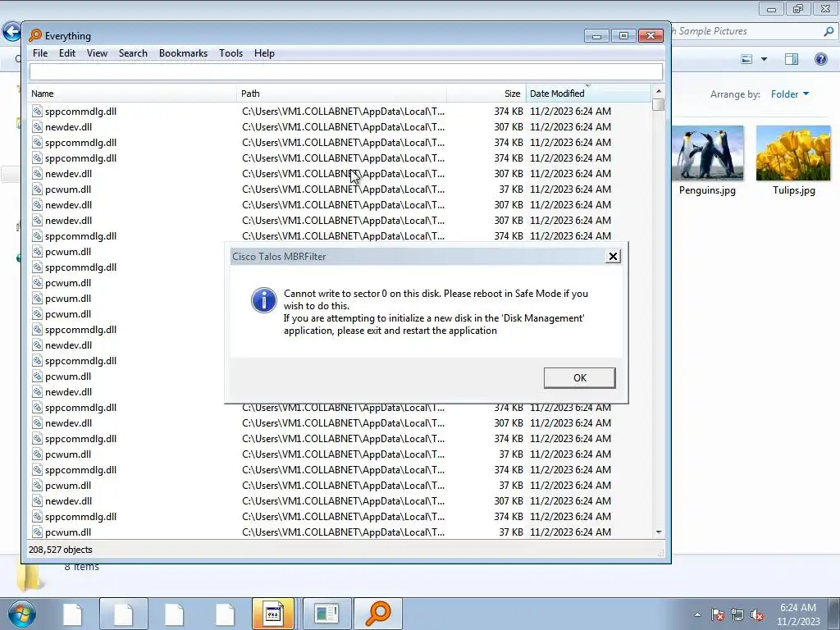Image resolution: width=840 pixels, height=630 pixels.
Task: Click the results list scroll-down arrow
Action: point(659,532)
